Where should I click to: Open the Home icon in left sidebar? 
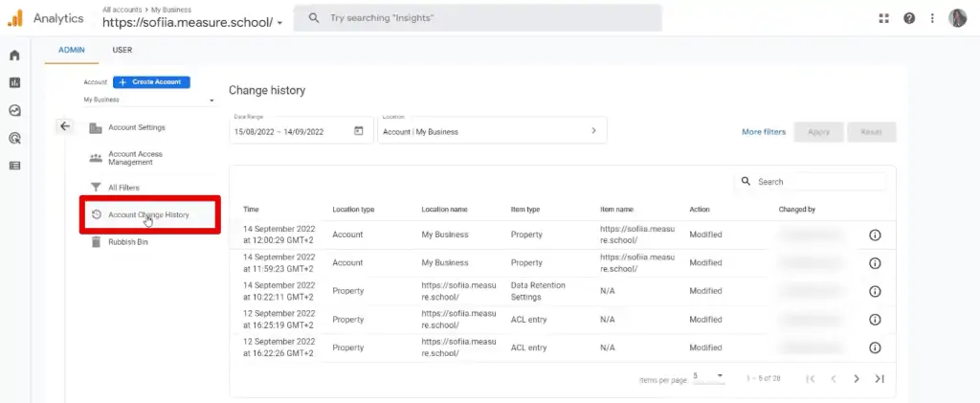(14, 56)
